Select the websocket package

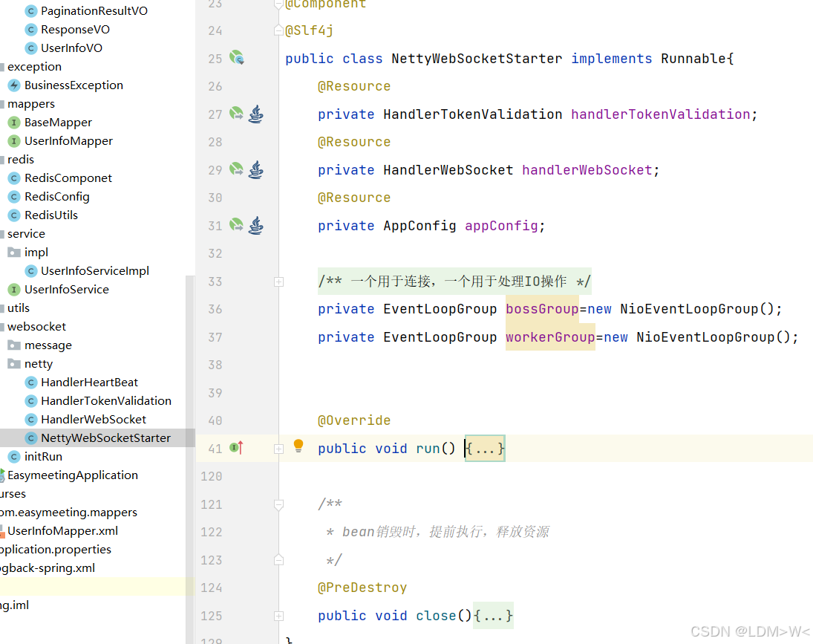[x=37, y=327]
